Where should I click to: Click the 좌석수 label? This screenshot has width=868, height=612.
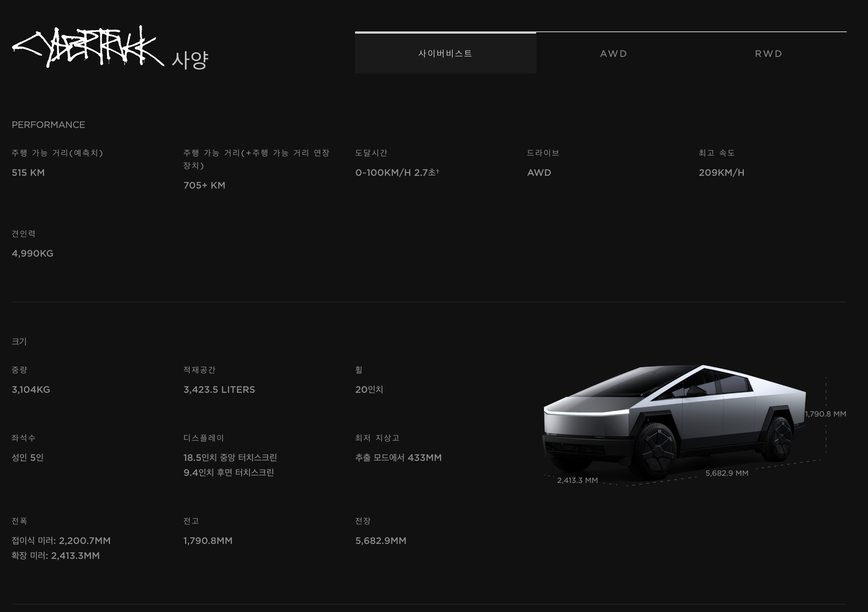click(24, 438)
